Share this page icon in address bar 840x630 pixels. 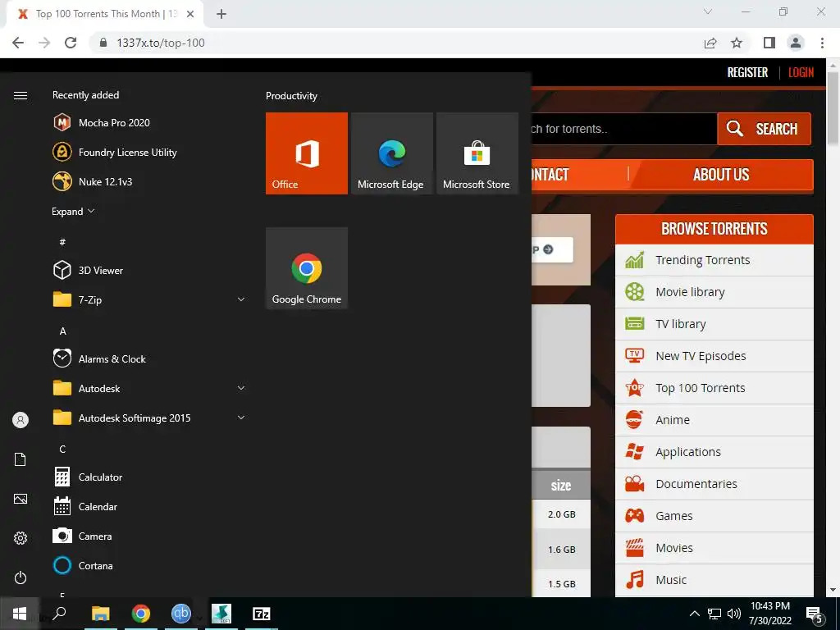point(710,43)
